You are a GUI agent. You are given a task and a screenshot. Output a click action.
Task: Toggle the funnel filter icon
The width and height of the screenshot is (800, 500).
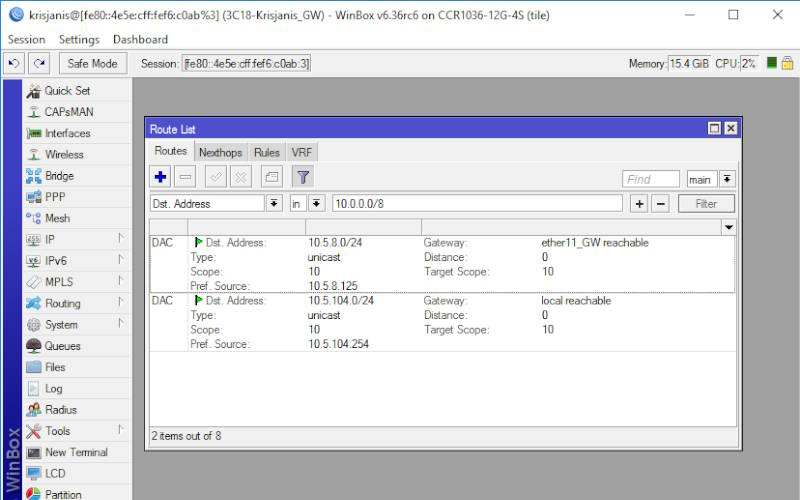point(303,177)
